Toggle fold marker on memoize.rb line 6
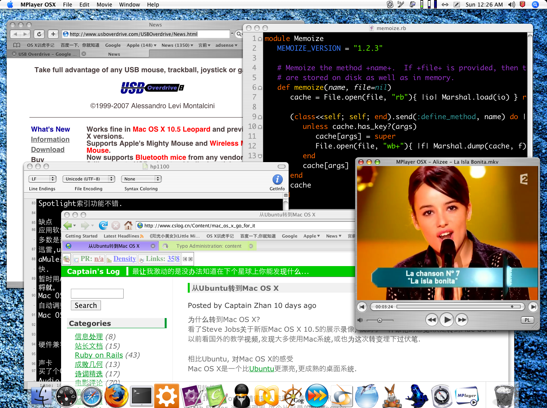 click(x=260, y=88)
